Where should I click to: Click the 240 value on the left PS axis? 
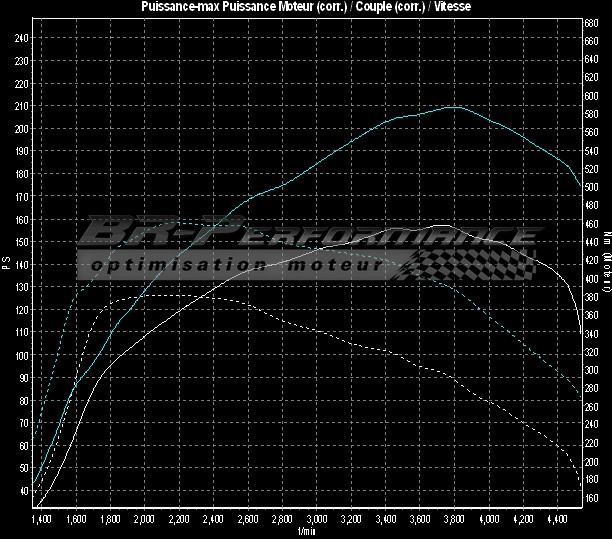point(22,37)
